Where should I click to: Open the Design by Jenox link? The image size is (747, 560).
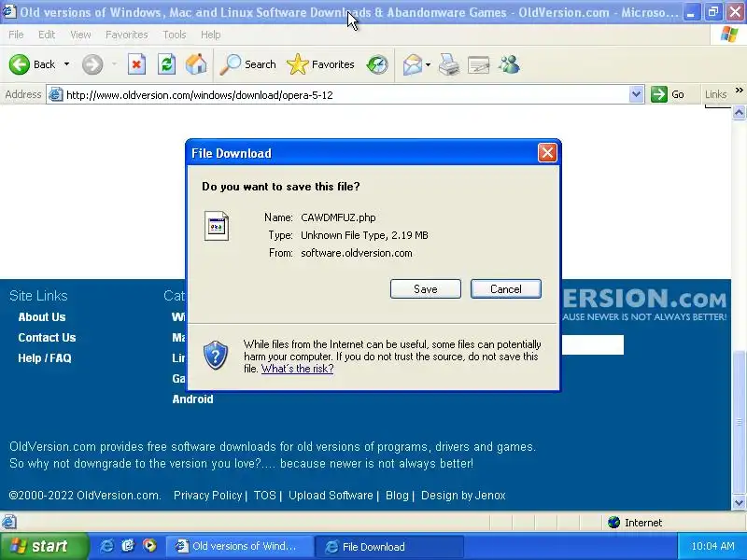pyautogui.click(x=463, y=496)
